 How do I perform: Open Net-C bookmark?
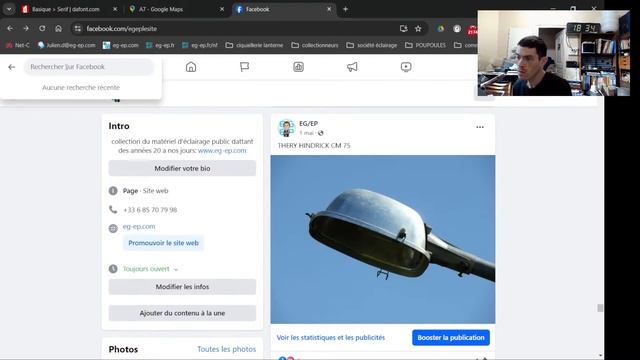(x=18, y=45)
